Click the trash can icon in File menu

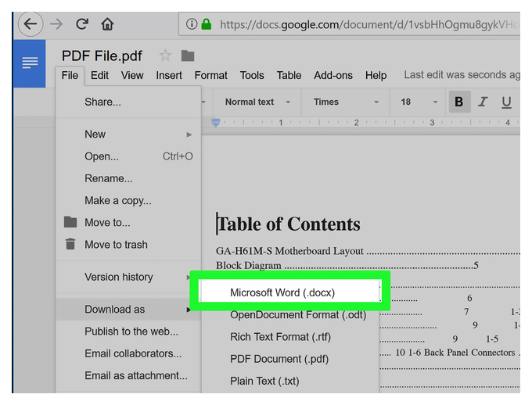pyautogui.click(x=70, y=244)
